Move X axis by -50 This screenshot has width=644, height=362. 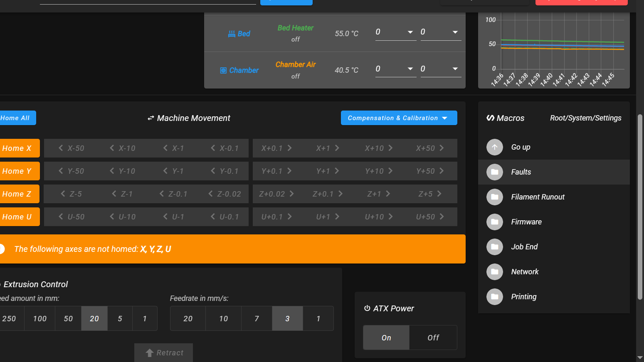coord(71,148)
